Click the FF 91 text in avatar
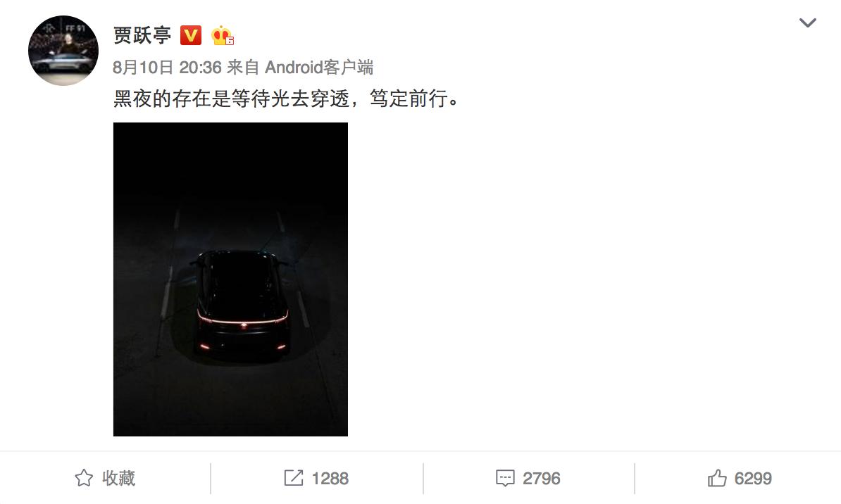Screen dimensions: 841x504 75,28
